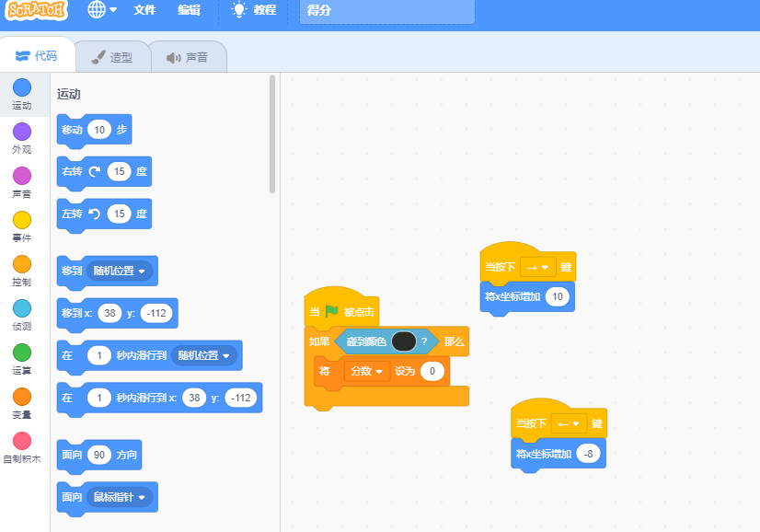Click the block palette scrollbar
This screenshot has width=760, height=532.
tap(272, 134)
